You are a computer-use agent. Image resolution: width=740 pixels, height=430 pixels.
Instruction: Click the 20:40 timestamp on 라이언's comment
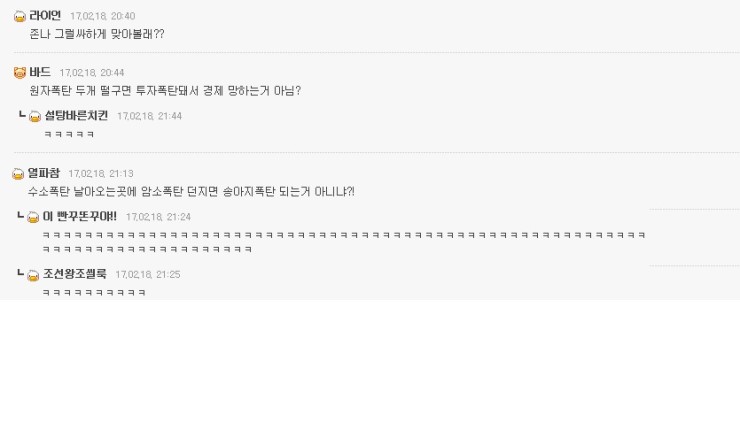pos(103,17)
